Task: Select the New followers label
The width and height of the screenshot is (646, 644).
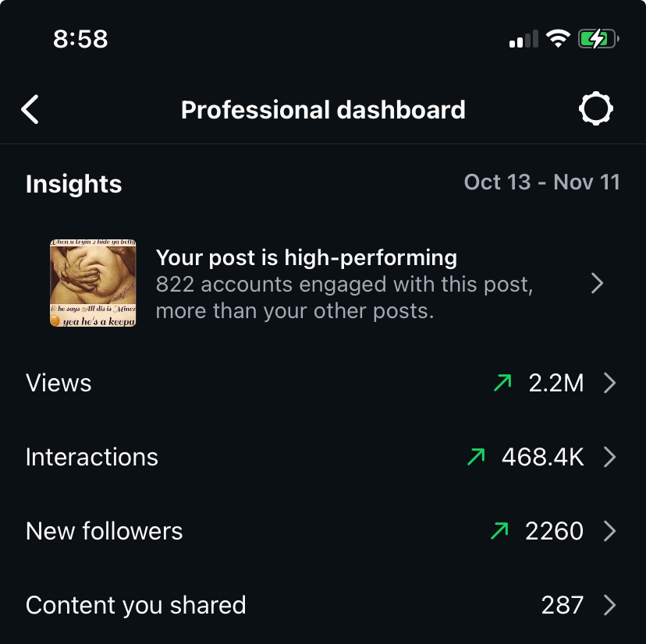Action: tap(105, 531)
